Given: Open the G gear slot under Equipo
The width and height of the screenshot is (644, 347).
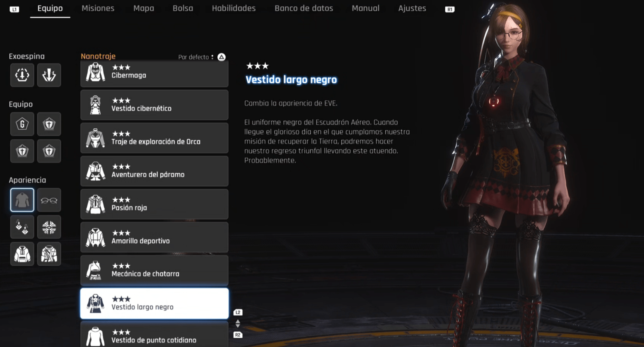Looking at the screenshot, I should click(x=22, y=124).
